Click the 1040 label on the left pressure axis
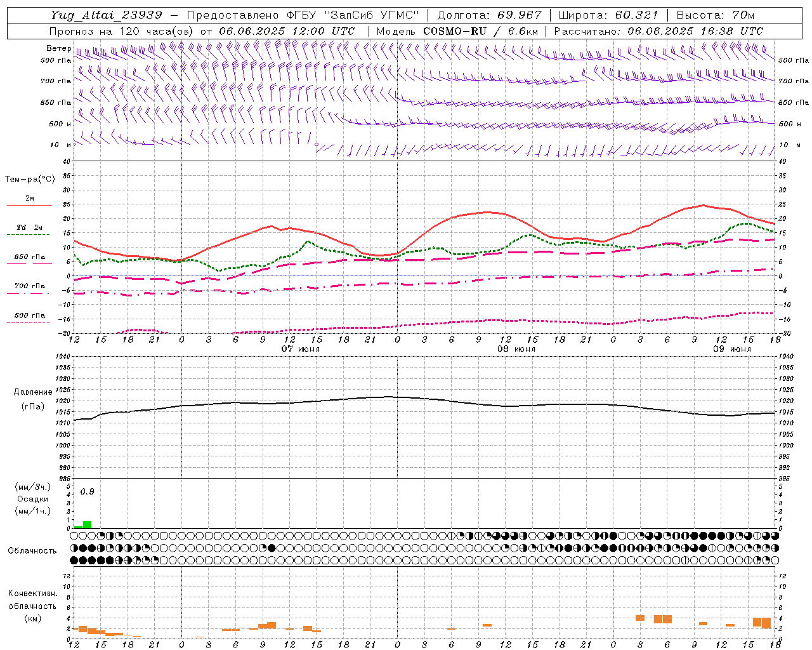 tap(62, 357)
